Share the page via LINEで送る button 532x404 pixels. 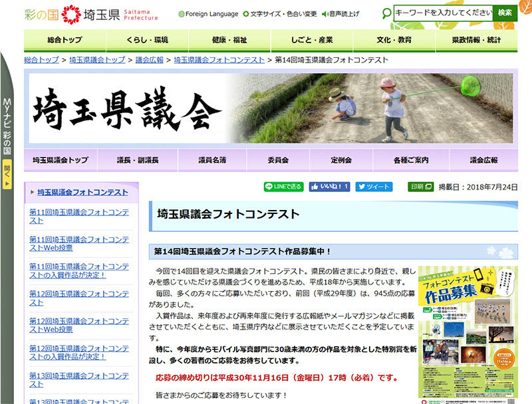(284, 187)
